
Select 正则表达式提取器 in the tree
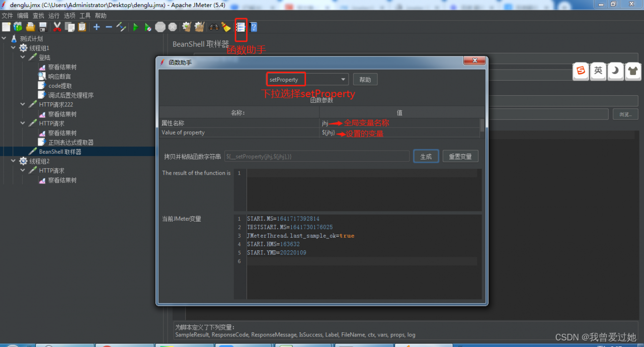(70, 143)
